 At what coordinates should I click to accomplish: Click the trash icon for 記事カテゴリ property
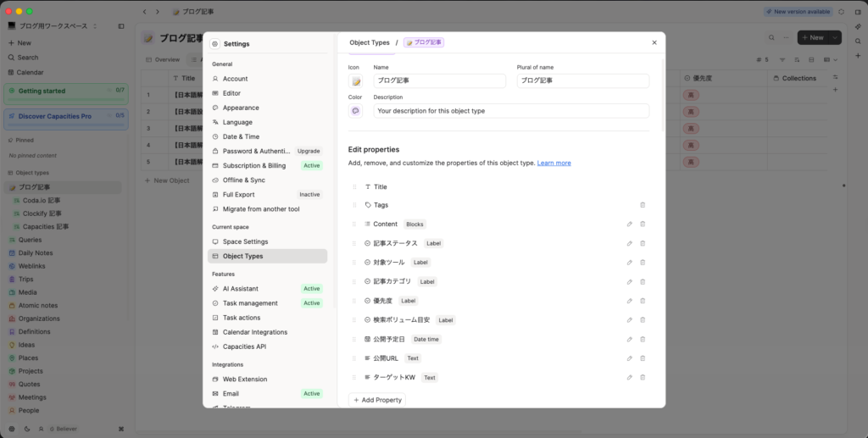click(643, 281)
